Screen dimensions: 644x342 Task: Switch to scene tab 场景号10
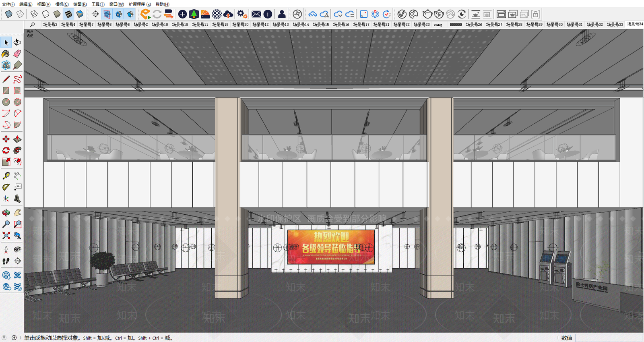[x=160, y=25]
